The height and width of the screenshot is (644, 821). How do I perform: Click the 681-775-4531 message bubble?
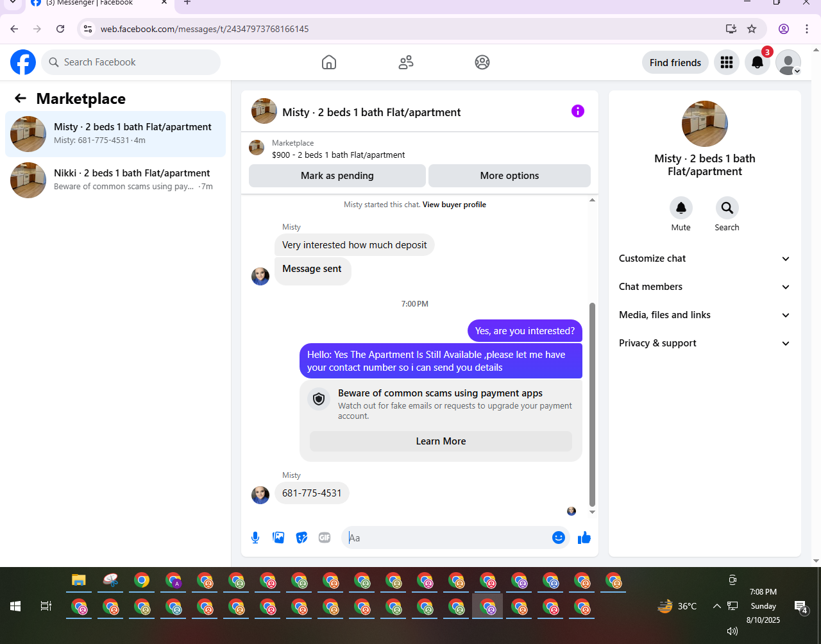pos(312,493)
